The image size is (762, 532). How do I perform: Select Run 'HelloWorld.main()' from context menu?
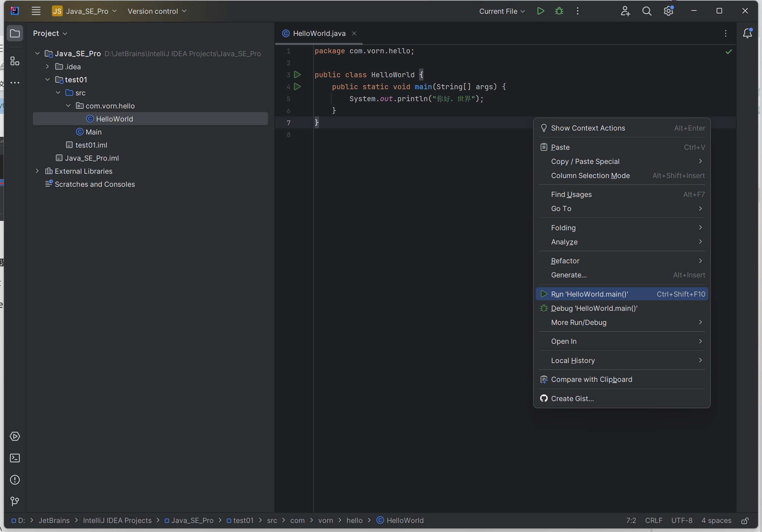coord(589,294)
